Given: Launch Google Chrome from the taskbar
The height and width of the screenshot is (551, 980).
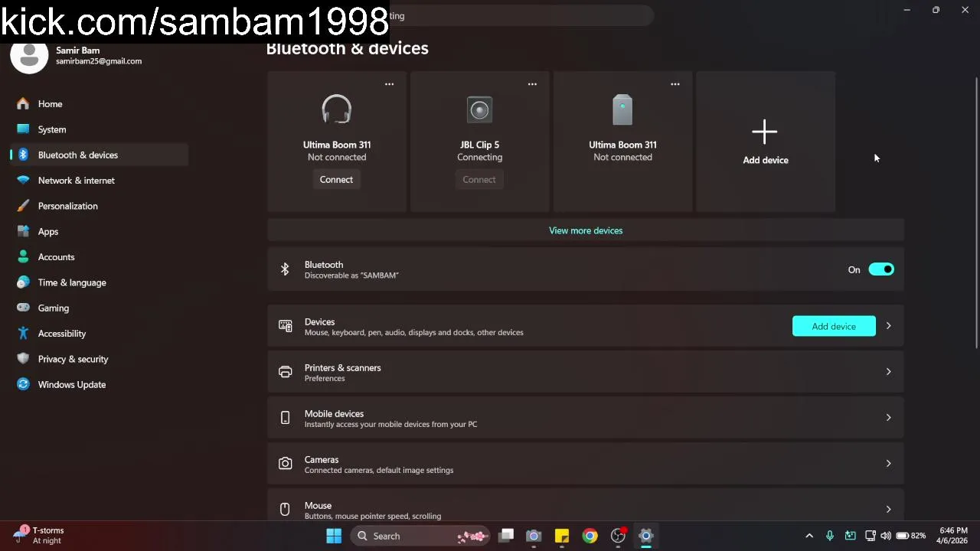Looking at the screenshot, I should [590, 536].
